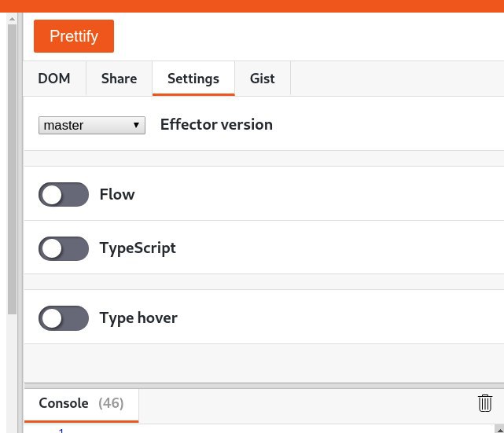Clear the console with the trash icon
The image size is (504, 433).
485,403
